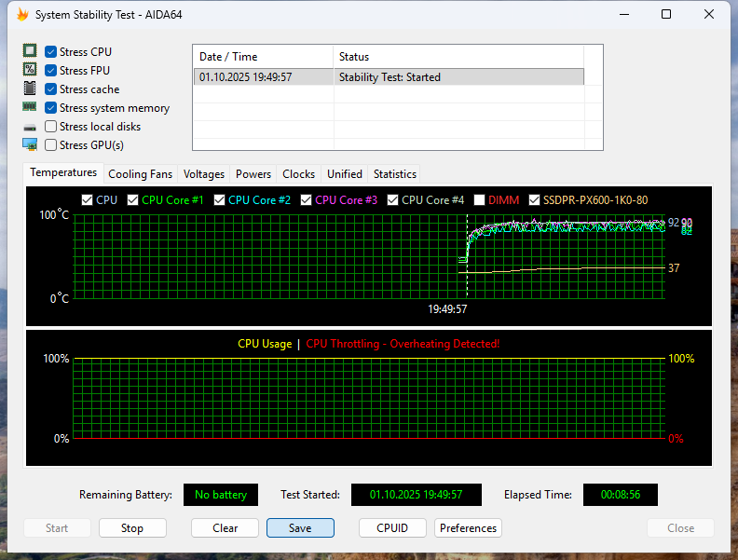738x560 pixels.
Task: Click the Date / Time column header
Action: [263, 57]
